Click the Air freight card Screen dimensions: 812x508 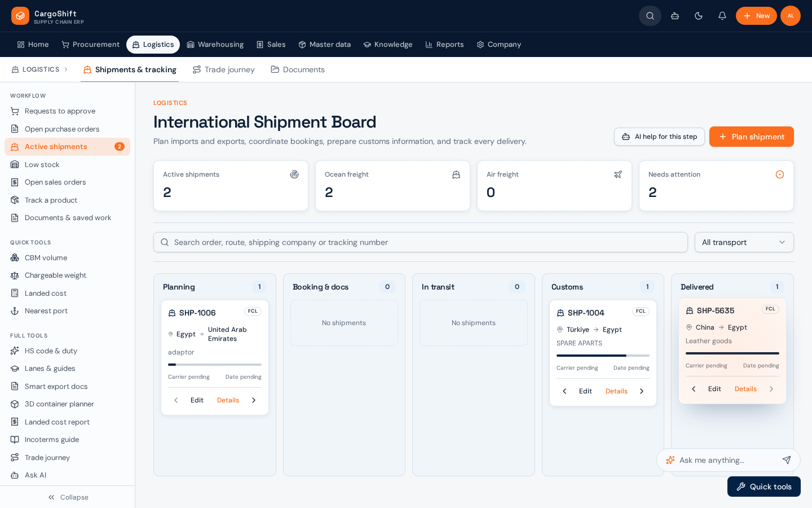pos(554,186)
